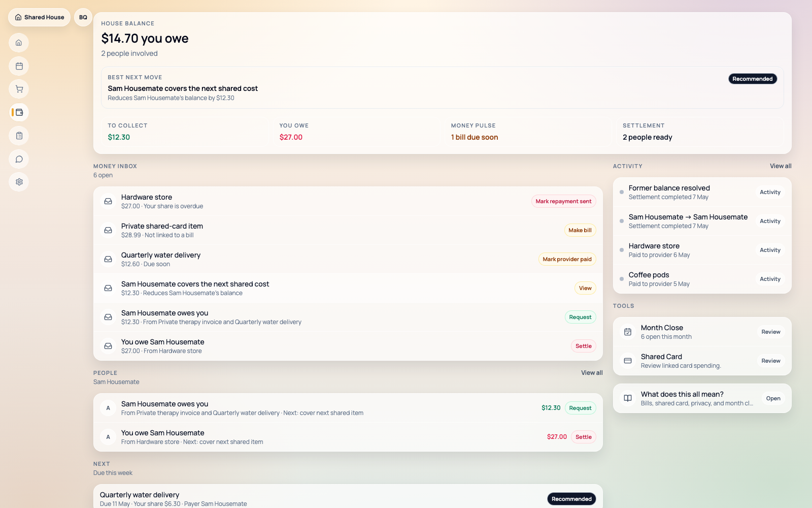The width and height of the screenshot is (812, 508).
Task: Click View all in People header
Action: [x=592, y=373]
